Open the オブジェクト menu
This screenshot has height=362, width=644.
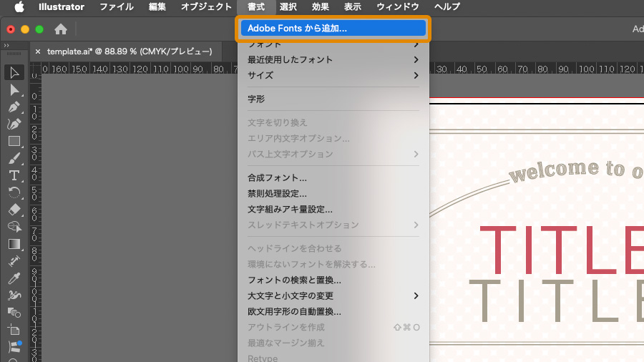(206, 6)
